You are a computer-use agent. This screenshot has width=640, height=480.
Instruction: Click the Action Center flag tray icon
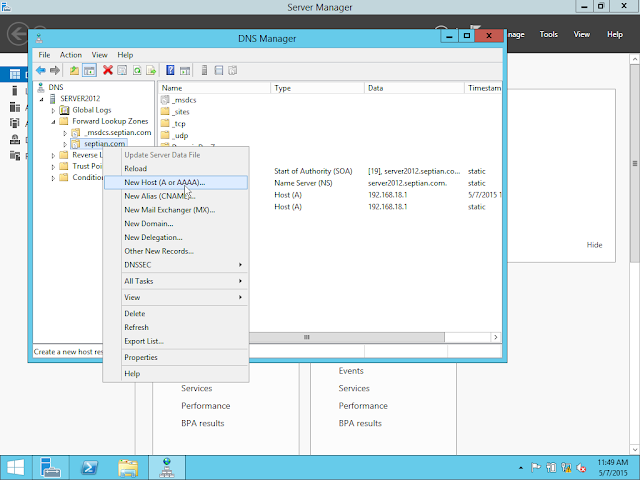point(536,467)
